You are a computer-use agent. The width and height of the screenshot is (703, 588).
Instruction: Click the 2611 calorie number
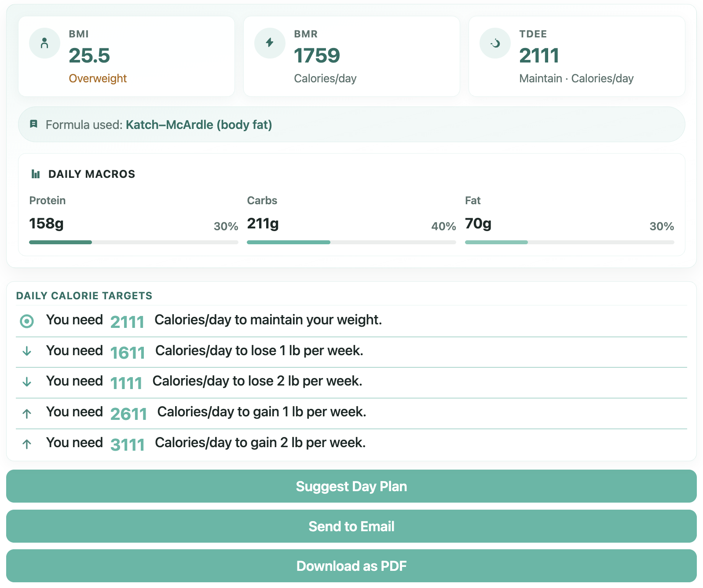[x=128, y=414]
